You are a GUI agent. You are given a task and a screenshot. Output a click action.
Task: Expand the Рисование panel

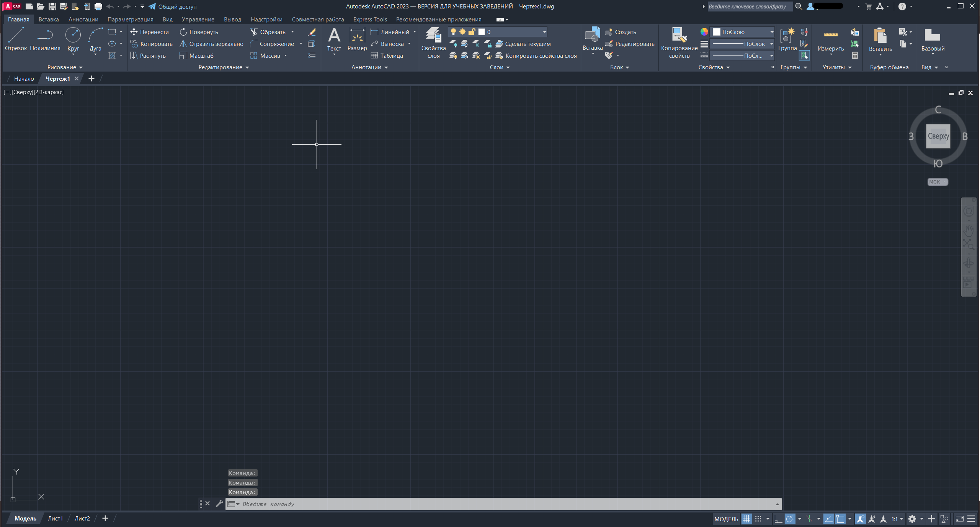(65, 67)
